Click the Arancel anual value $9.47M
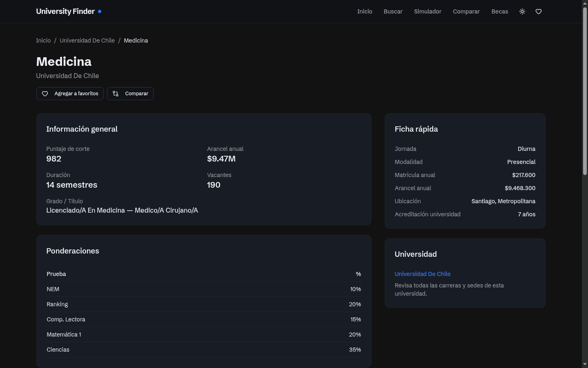 point(221,159)
